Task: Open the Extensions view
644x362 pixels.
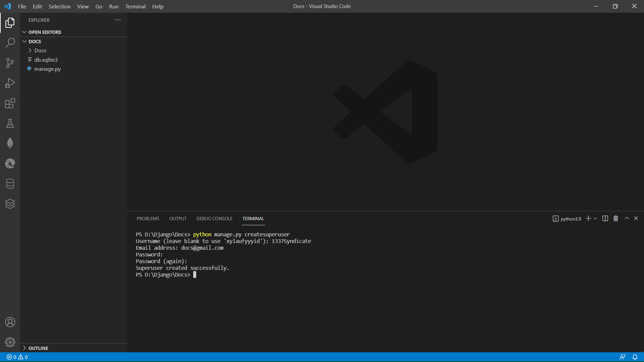Action: [x=10, y=103]
